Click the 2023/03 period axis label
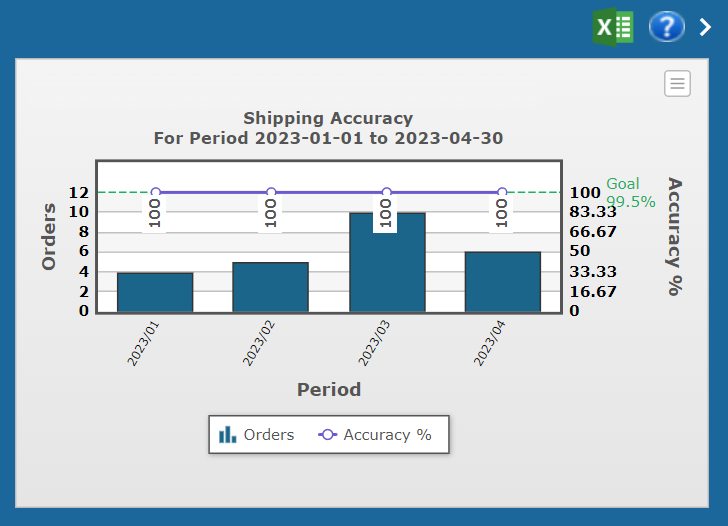This screenshot has width=728, height=526. 373,342
